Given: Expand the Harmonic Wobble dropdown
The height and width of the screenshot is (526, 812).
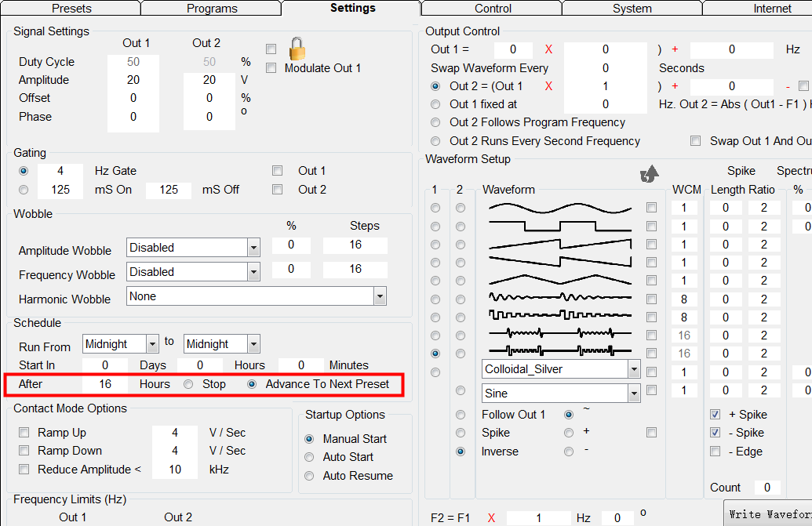Looking at the screenshot, I should [x=380, y=296].
